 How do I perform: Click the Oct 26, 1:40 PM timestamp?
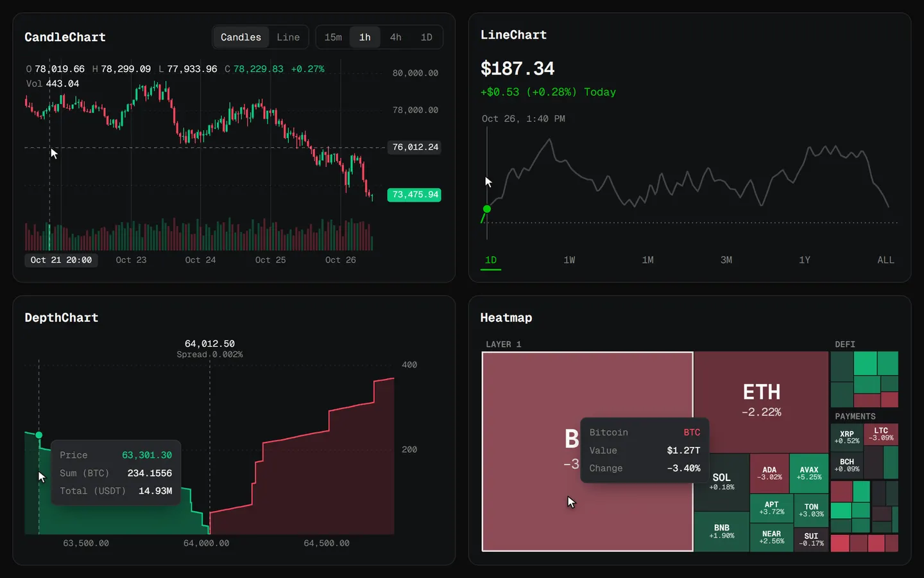pos(524,119)
